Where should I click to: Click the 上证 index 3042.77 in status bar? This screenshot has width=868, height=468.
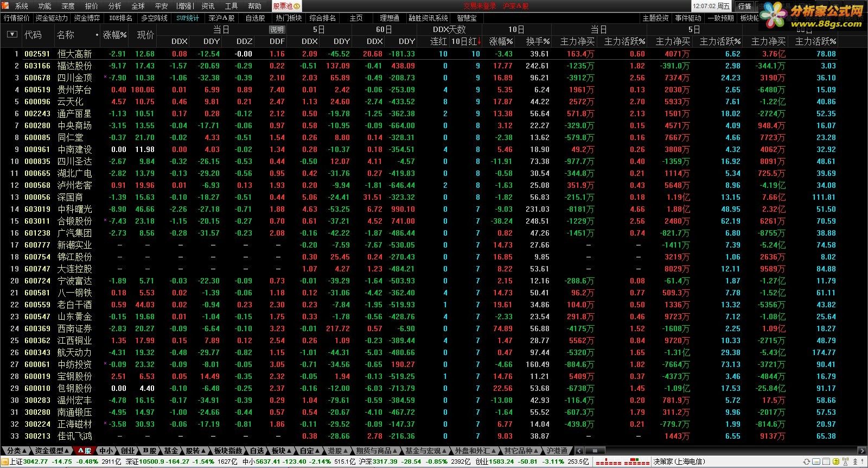29,461
